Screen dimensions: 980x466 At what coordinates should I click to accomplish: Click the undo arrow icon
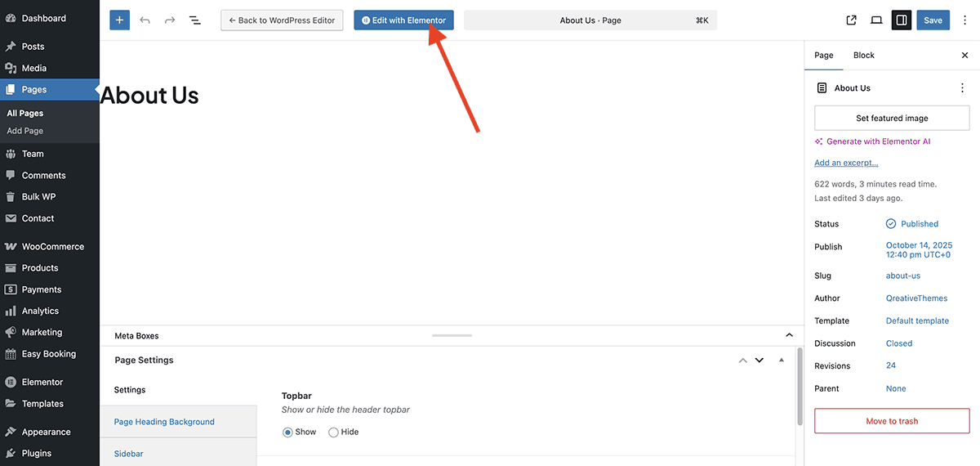145,20
